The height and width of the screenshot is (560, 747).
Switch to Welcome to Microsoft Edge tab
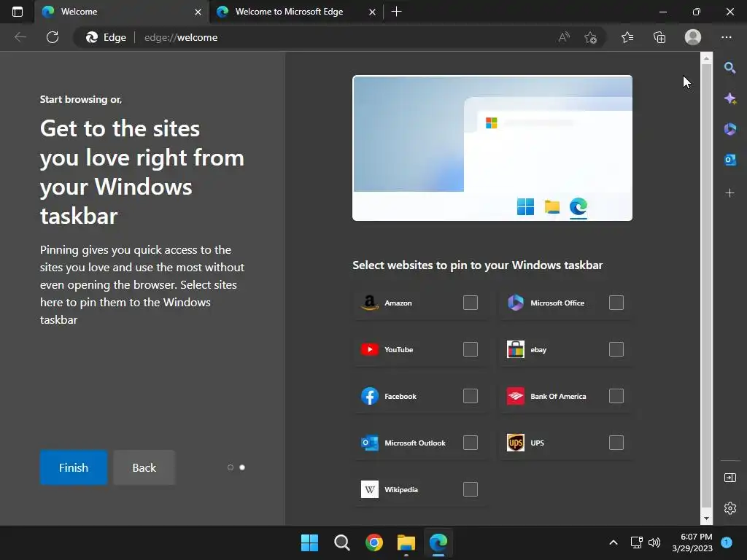click(296, 12)
